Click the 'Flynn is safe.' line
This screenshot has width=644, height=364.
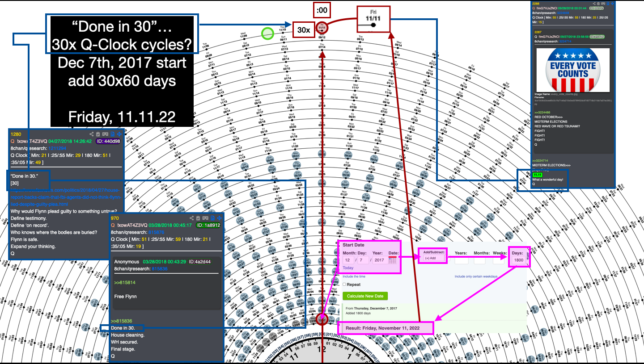coord(25,239)
